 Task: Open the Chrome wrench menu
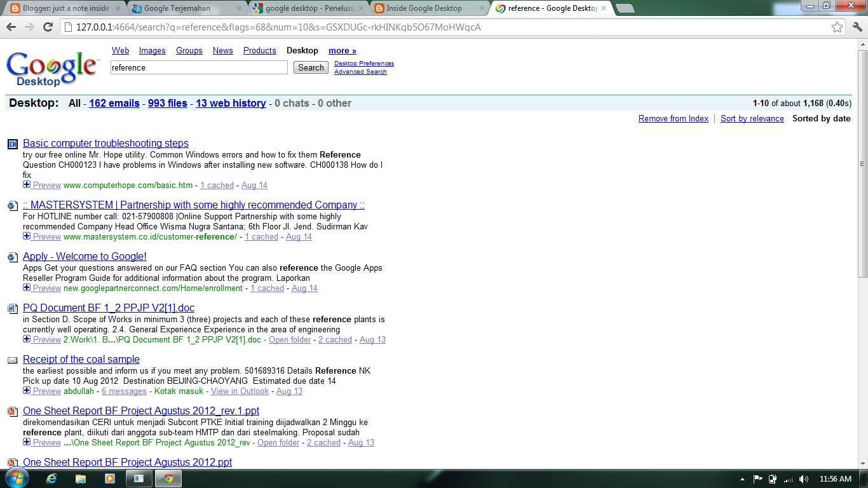(x=857, y=27)
